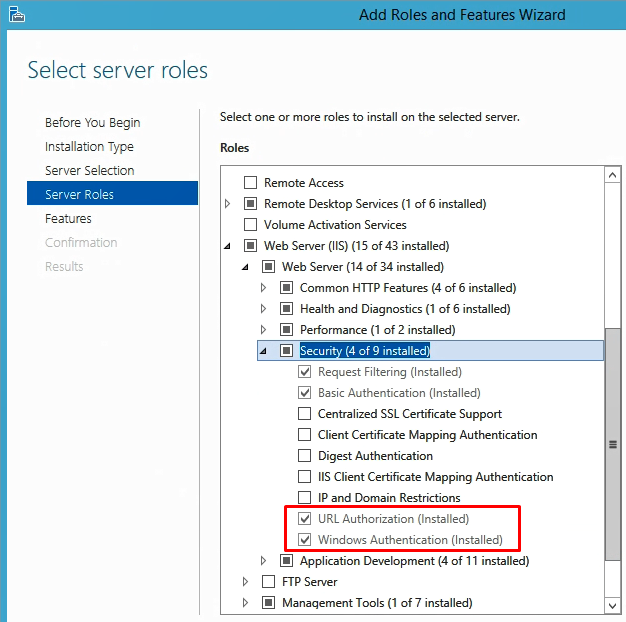Image resolution: width=626 pixels, height=622 pixels.
Task: Go to Before You Begin step
Action: (x=92, y=123)
